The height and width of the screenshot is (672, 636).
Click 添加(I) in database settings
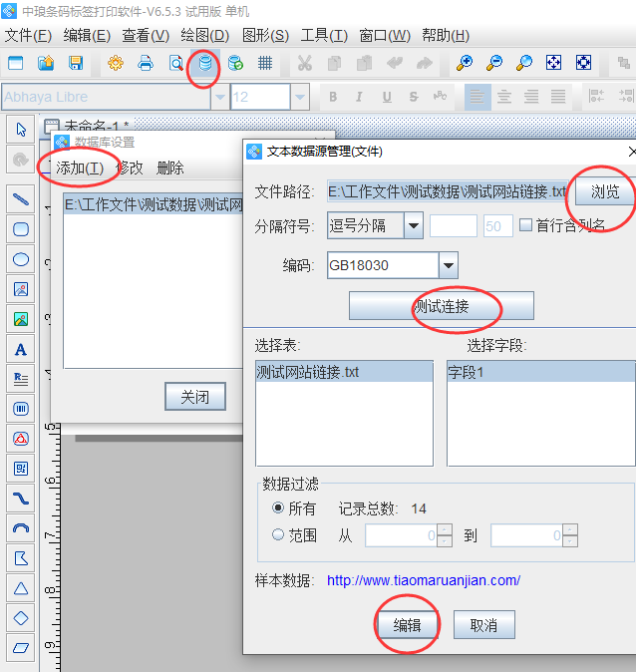click(80, 168)
